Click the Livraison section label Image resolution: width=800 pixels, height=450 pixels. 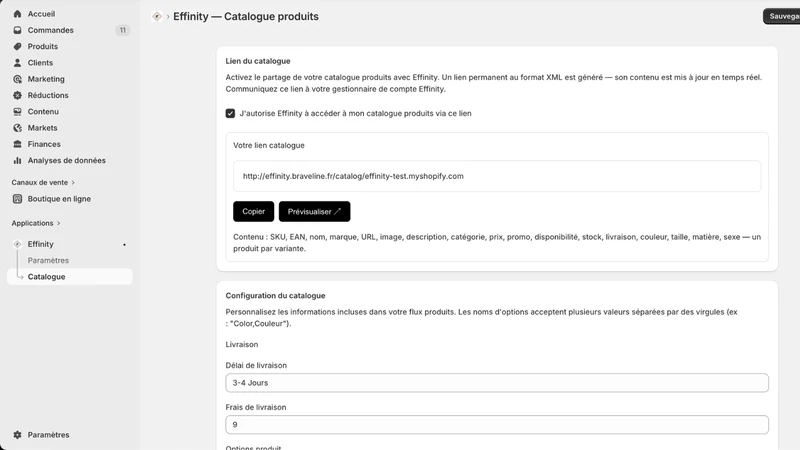(242, 344)
